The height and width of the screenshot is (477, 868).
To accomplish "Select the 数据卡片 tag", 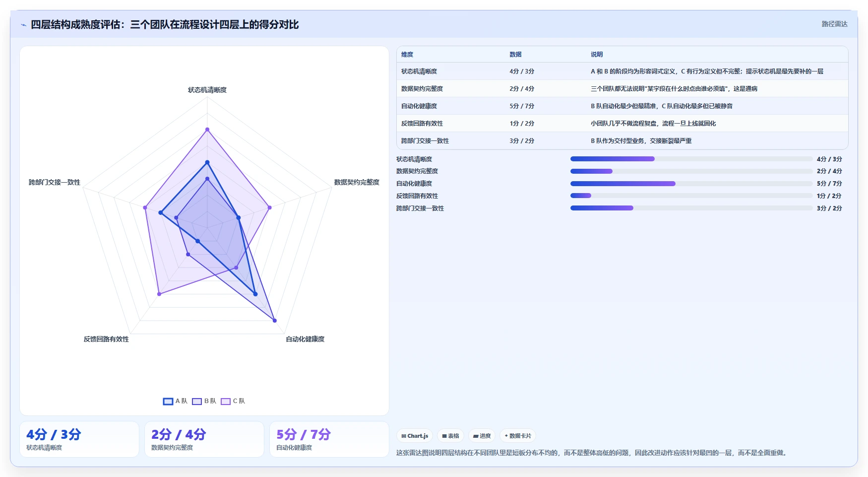I will pos(518,436).
